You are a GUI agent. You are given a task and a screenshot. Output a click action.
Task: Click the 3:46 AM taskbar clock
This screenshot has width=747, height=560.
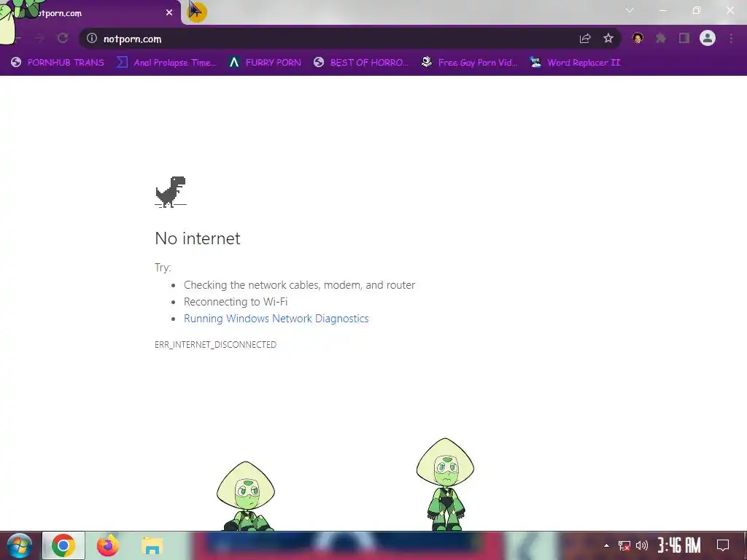tap(679, 545)
